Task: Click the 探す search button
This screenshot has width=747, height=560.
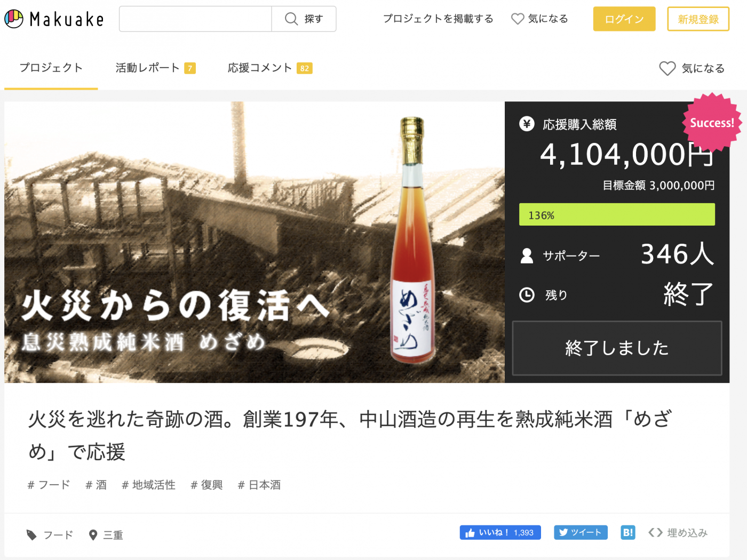Action: click(304, 19)
